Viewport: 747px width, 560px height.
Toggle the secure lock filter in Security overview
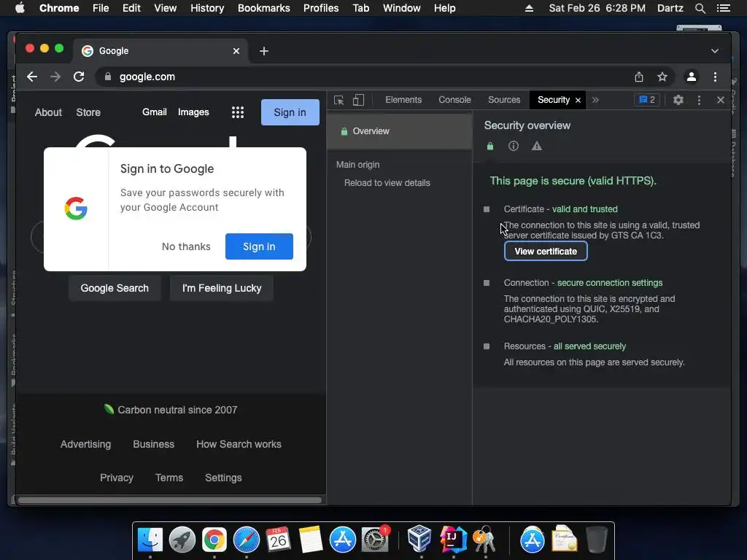click(x=489, y=146)
